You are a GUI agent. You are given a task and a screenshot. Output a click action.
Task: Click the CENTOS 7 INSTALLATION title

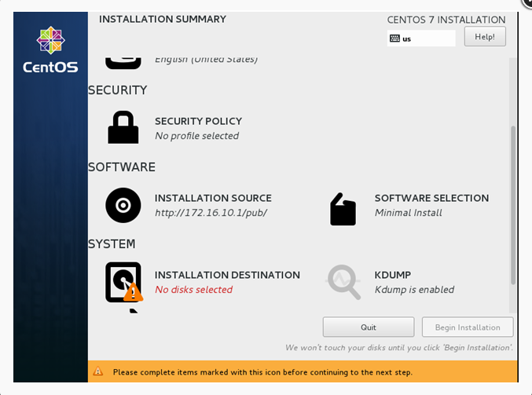click(446, 20)
